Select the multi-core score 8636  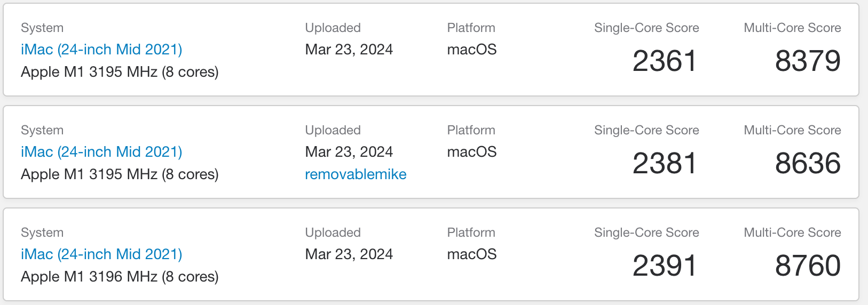point(808,163)
